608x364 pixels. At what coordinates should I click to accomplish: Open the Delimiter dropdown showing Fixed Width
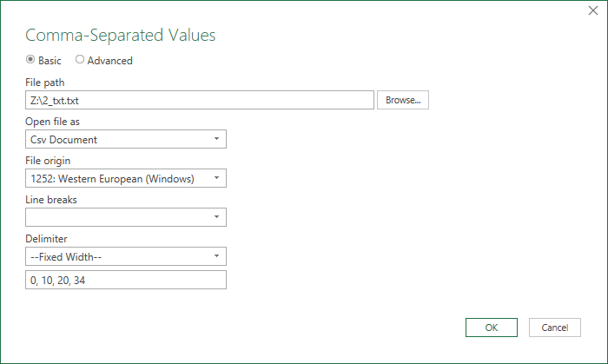(126, 256)
